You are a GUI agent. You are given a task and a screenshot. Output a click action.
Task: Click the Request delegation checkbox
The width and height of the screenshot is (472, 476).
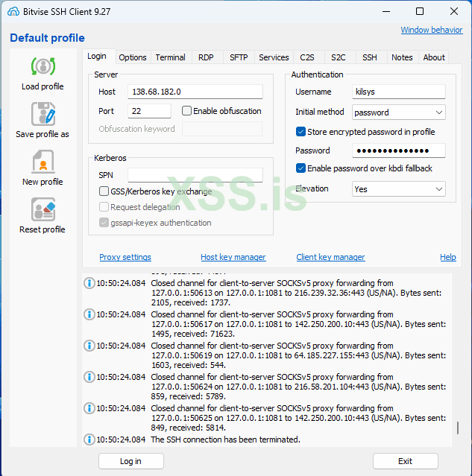click(104, 207)
